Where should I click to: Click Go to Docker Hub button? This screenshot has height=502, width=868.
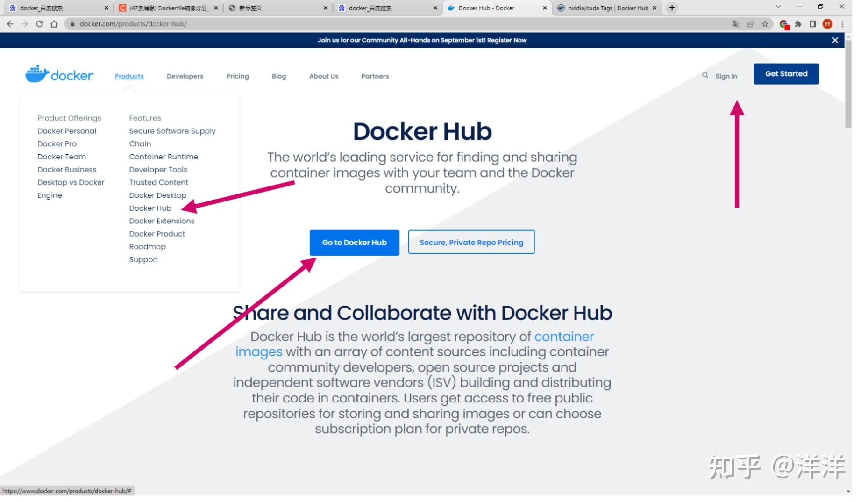tap(355, 243)
